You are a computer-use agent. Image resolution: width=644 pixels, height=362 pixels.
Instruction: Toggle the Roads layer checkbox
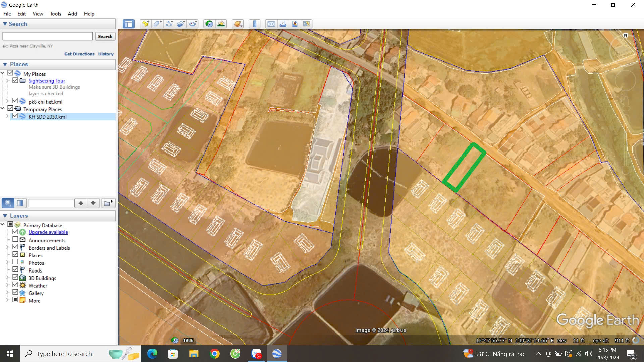pyautogui.click(x=15, y=269)
